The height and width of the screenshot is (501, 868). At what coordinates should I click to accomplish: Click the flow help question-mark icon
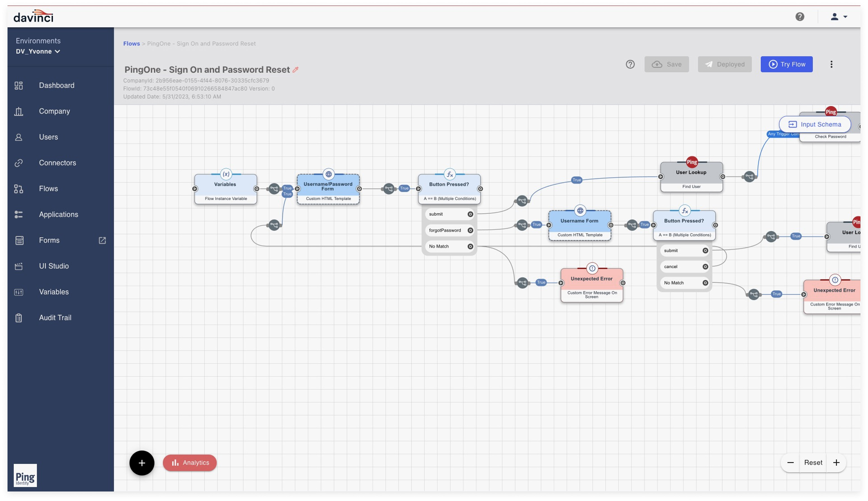point(630,64)
